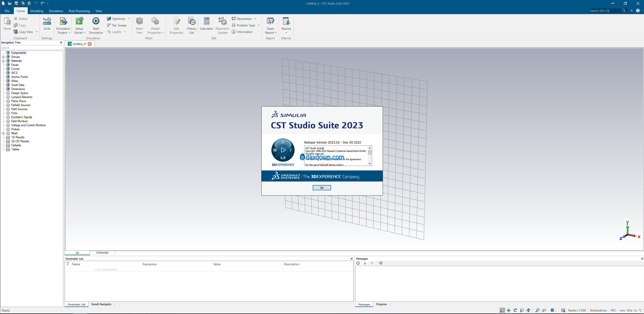Image resolution: width=644 pixels, height=314 pixels.
Task: Open the Result Navigator tab
Action: point(101,304)
